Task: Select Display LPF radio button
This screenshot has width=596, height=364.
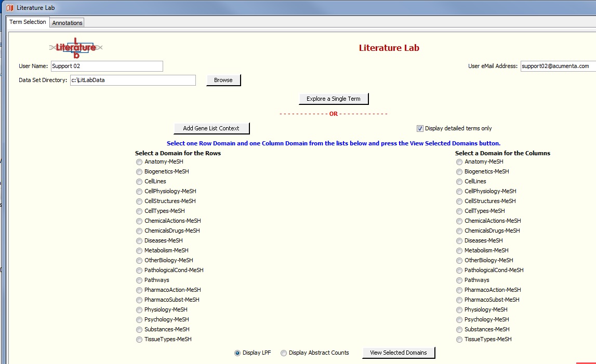Action: tap(237, 353)
